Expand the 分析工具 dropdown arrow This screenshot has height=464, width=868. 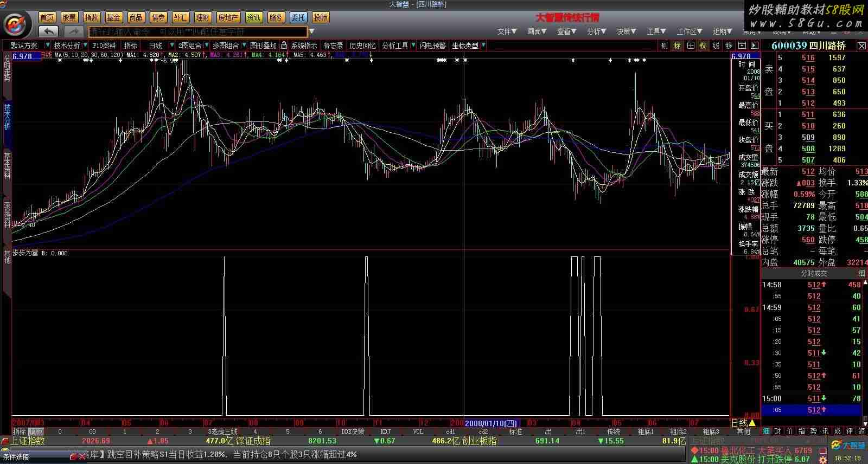point(413,46)
